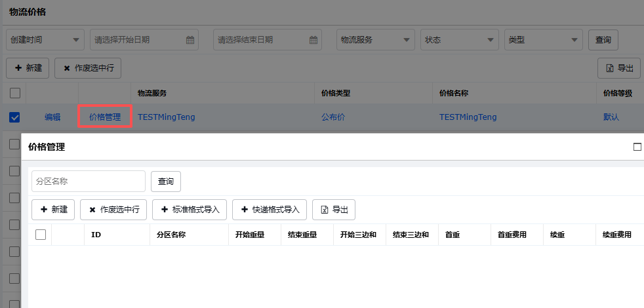Uncheck the TESTMingTeng row checkbox
Screen dimensions: 644x308
tap(14, 117)
